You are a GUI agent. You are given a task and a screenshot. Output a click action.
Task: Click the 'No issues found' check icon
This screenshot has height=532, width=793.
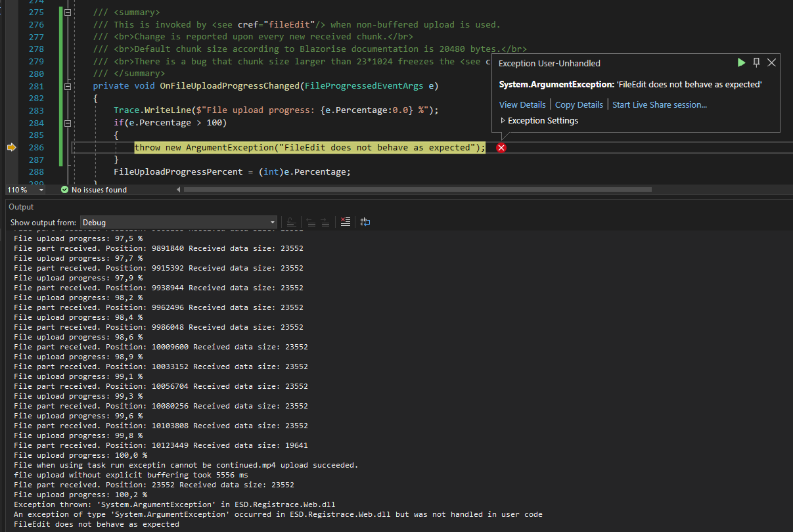(x=64, y=190)
